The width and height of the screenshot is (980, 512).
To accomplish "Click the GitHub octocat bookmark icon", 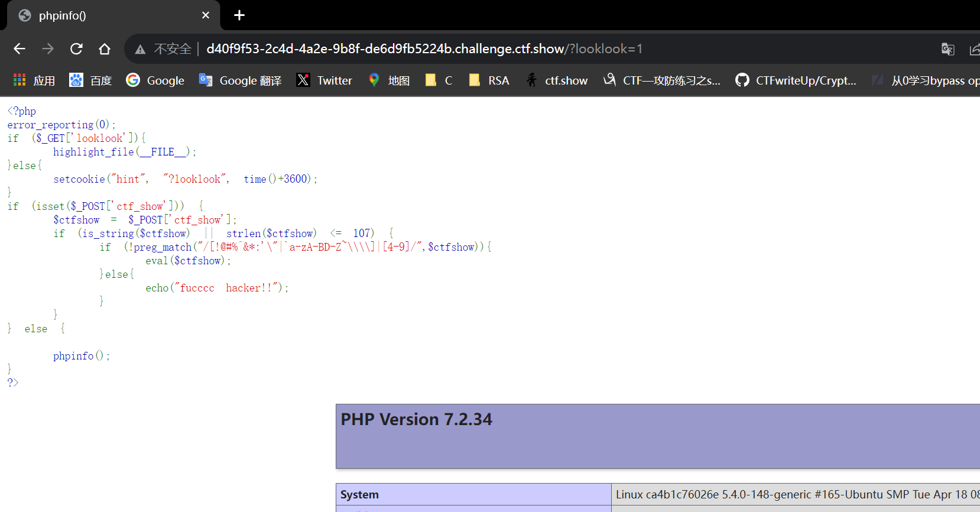I will [742, 80].
